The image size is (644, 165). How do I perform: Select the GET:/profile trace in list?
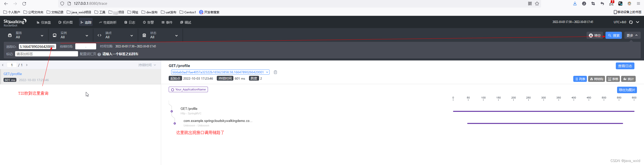coord(80,77)
